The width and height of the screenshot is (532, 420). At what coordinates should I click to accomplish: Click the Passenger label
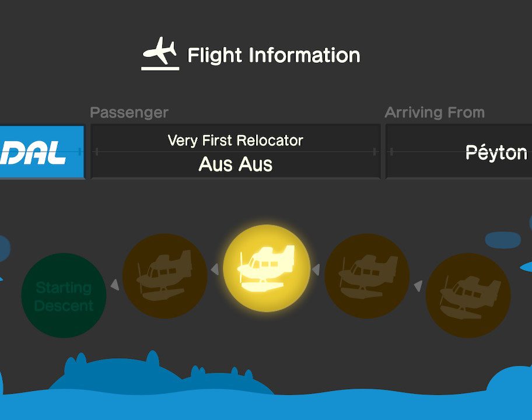(129, 113)
